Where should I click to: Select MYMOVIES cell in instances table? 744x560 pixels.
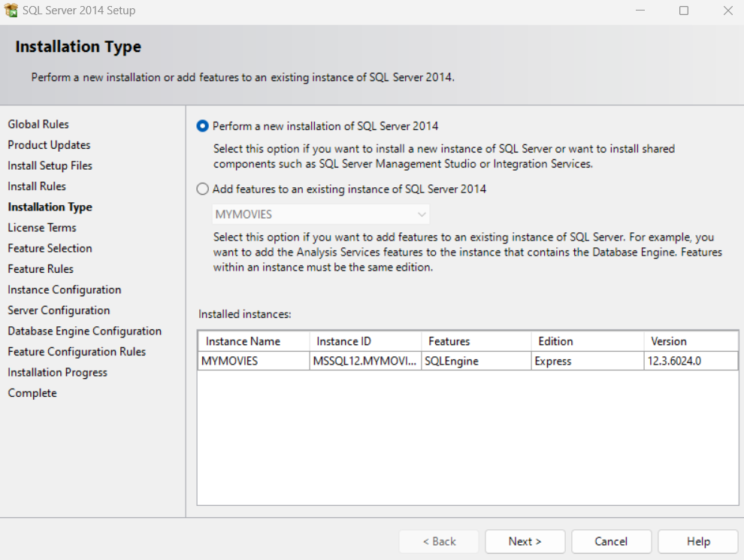254,361
